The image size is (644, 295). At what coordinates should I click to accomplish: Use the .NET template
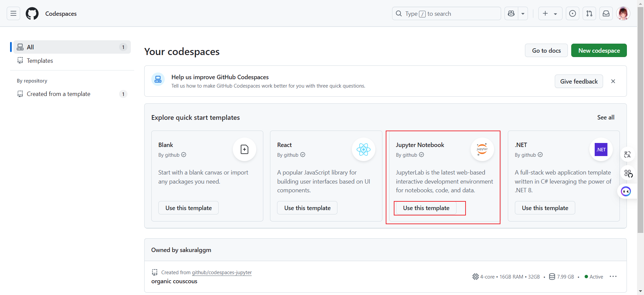pos(545,208)
